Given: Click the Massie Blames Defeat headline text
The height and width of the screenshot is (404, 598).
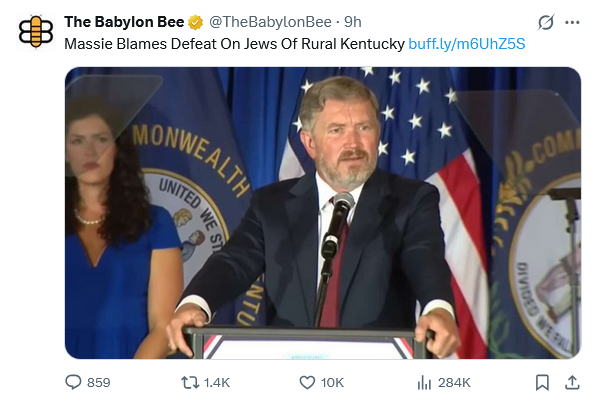Looking at the screenshot, I should click(x=234, y=44).
